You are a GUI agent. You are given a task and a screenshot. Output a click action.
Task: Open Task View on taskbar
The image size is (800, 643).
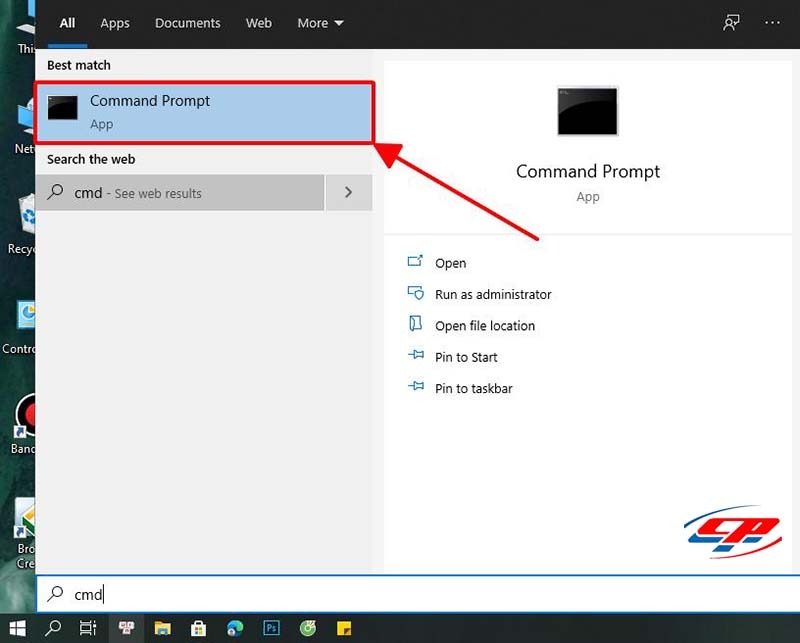click(x=88, y=628)
